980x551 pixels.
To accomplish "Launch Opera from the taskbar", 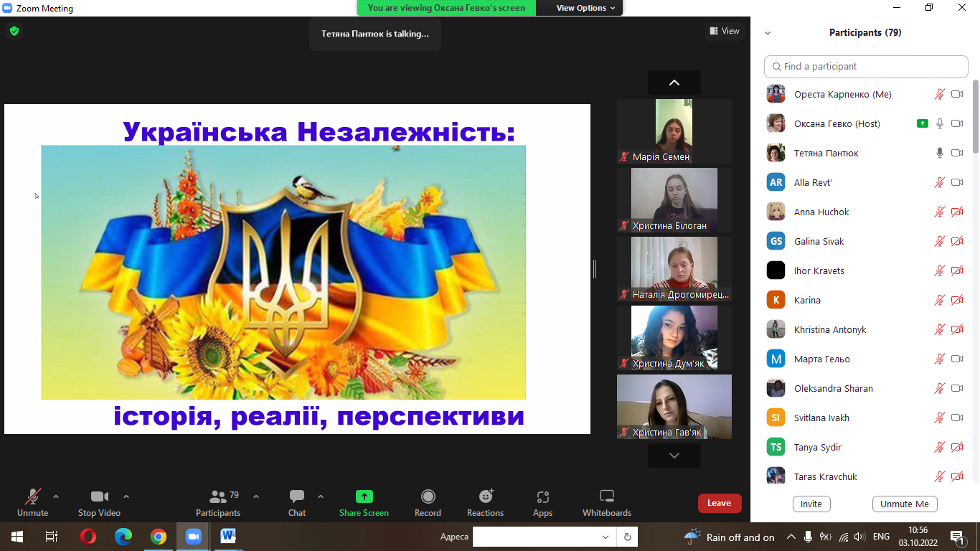I will pos(88,537).
